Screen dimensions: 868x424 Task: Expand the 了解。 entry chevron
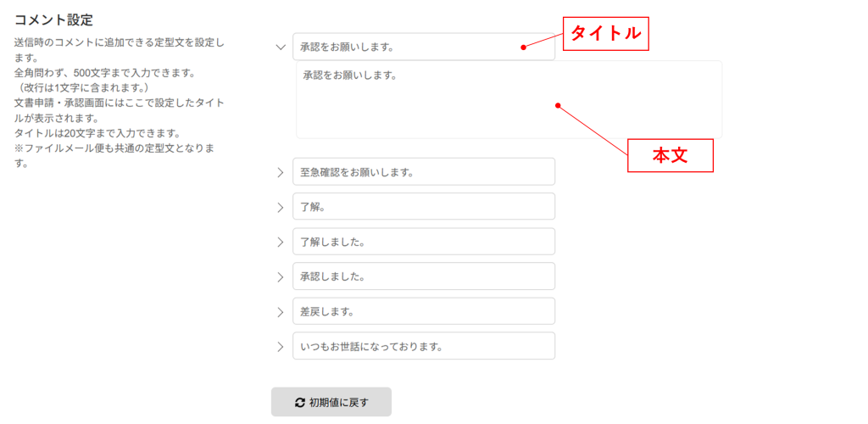(x=280, y=208)
